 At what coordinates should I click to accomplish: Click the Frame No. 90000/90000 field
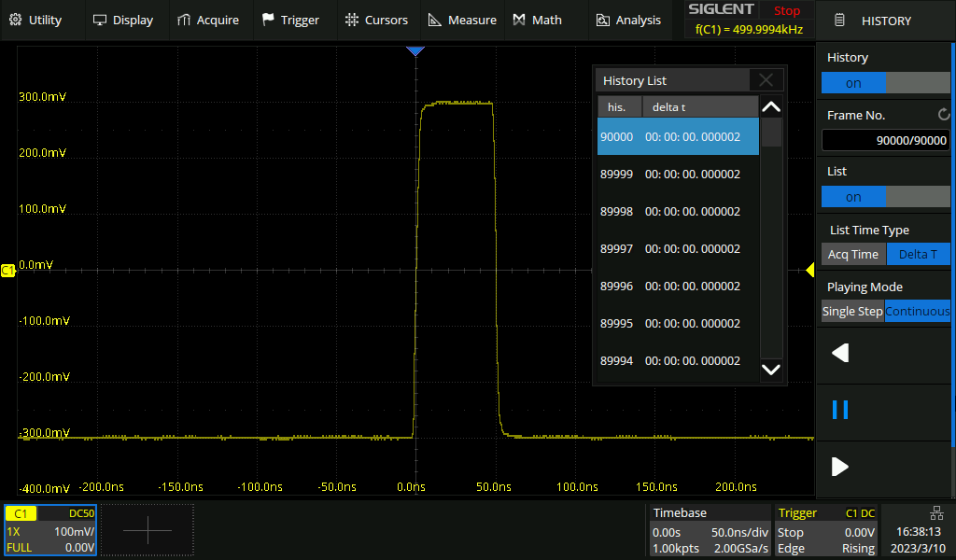tap(885, 140)
